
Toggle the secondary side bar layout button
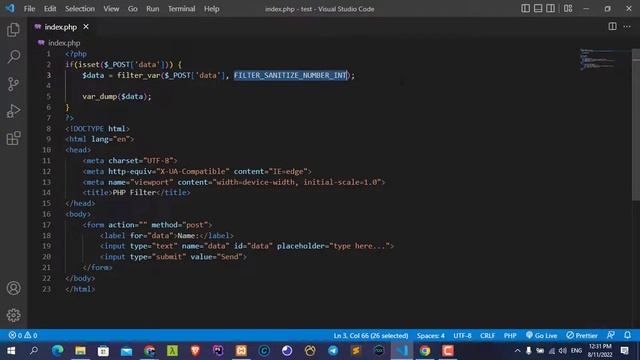pyautogui.click(x=550, y=9)
